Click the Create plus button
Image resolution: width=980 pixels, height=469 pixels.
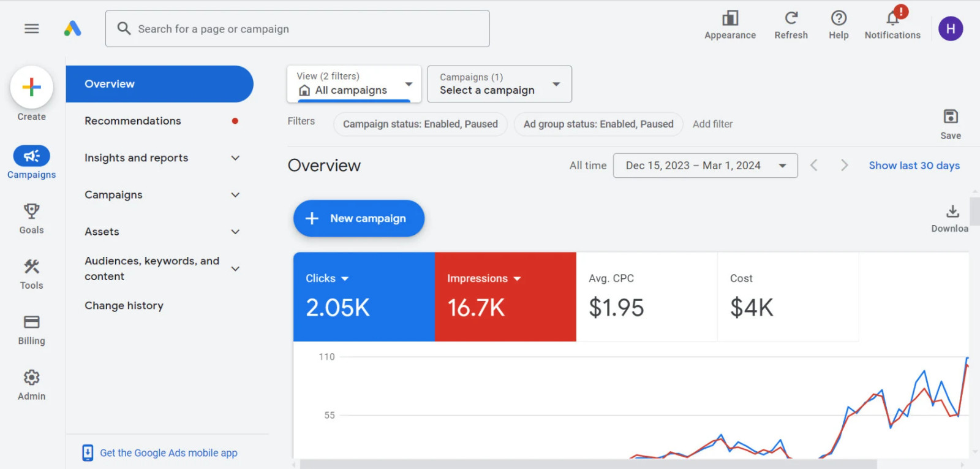(x=32, y=87)
